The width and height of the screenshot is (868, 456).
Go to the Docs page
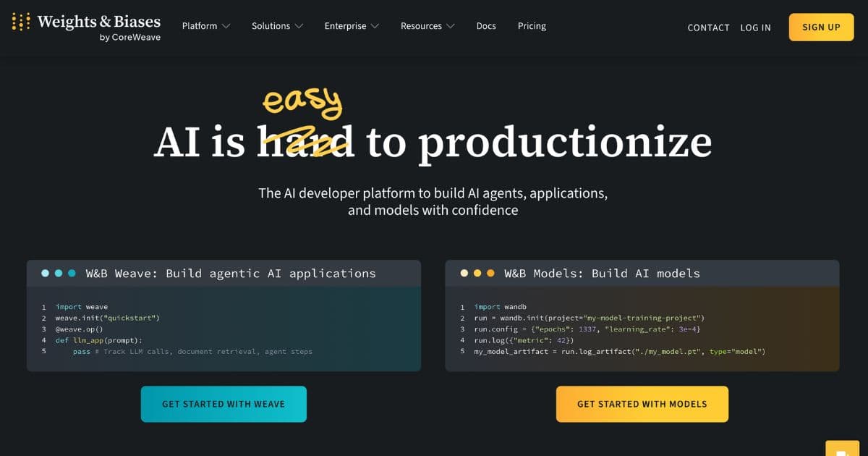point(486,26)
